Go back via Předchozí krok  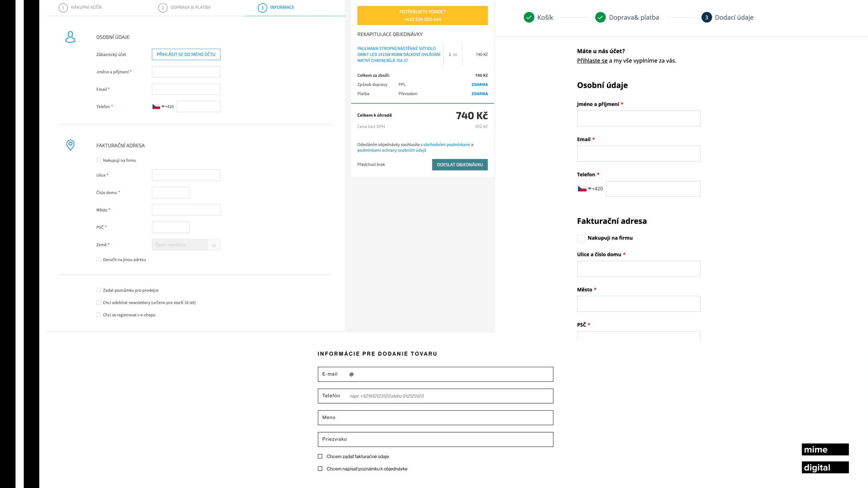pos(371,165)
